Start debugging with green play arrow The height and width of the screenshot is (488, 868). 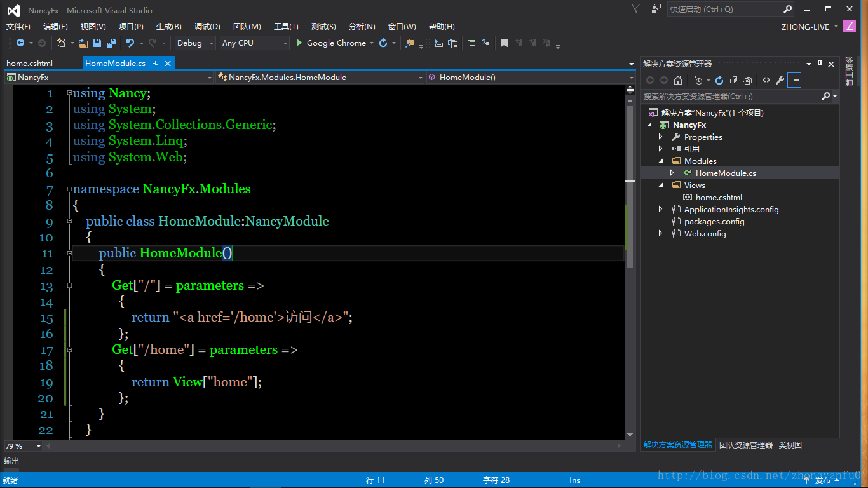pyautogui.click(x=299, y=43)
